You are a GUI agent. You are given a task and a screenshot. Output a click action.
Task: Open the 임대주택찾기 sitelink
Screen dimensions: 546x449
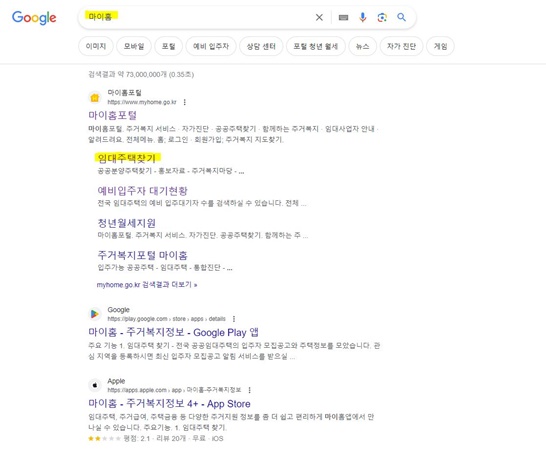point(126,158)
